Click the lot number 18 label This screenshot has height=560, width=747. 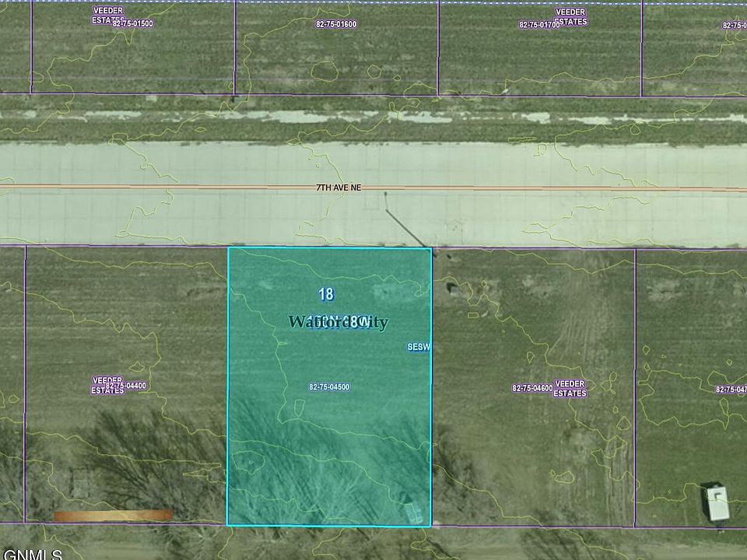[326, 294]
